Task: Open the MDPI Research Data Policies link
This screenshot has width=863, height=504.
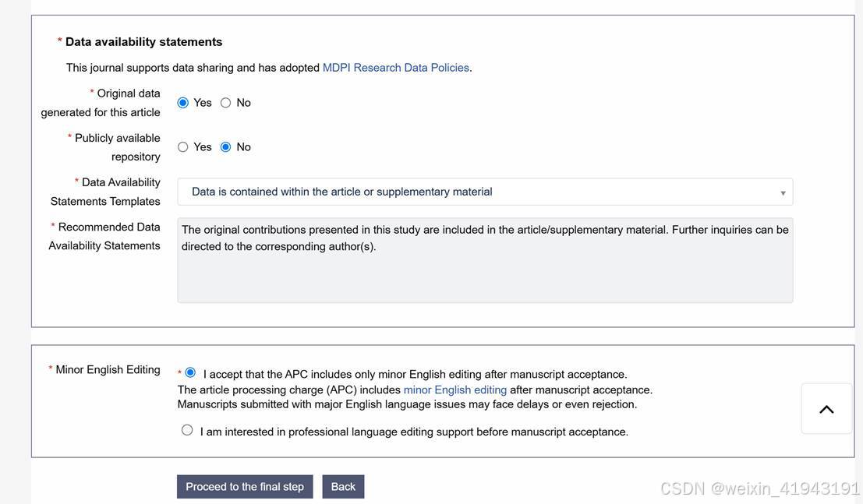Action: pos(396,68)
